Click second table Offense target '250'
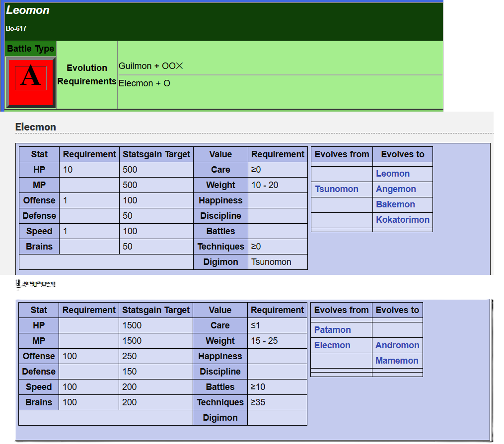The width and height of the screenshot is (504, 444). [x=156, y=356]
